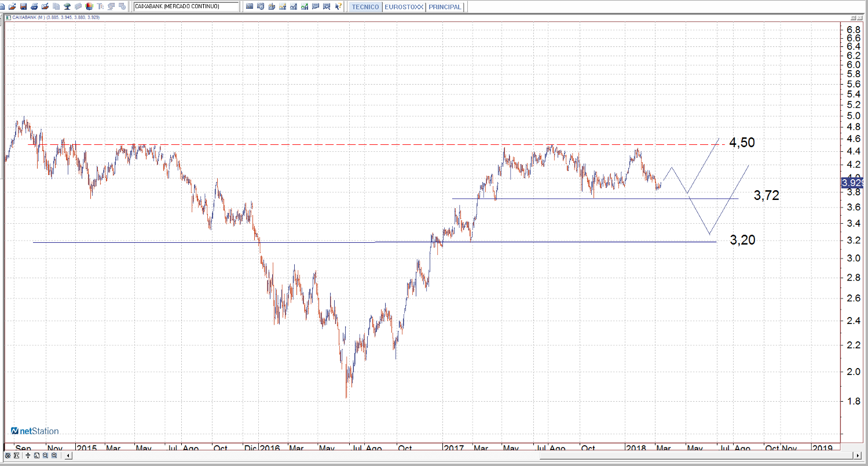Image resolution: width=868 pixels, height=466 pixels.
Task: Click the line chart indicator icon
Action: (294, 6)
